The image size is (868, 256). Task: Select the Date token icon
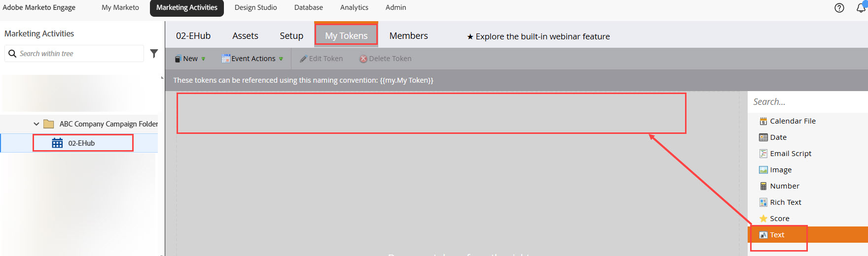click(x=763, y=137)
